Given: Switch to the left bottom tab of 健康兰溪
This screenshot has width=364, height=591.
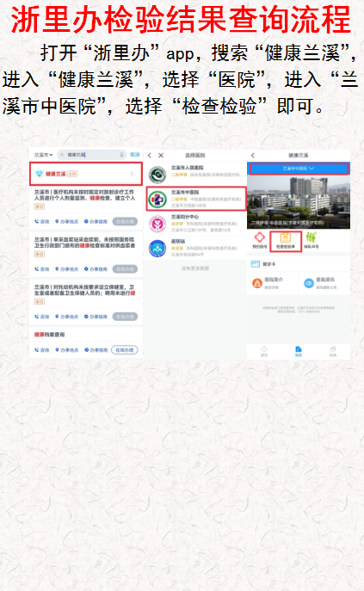Looking at the screenshot, I should click(264, 351).
